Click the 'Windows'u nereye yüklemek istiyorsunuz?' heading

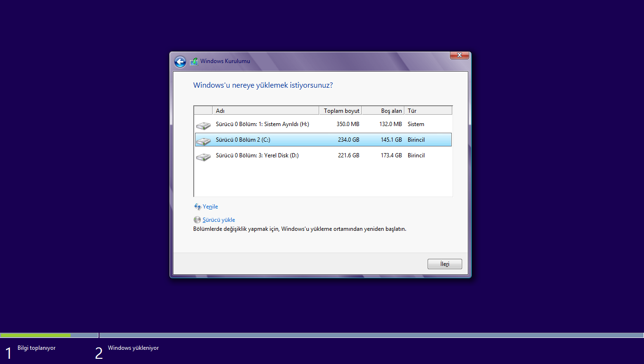(x=263, y=85)
